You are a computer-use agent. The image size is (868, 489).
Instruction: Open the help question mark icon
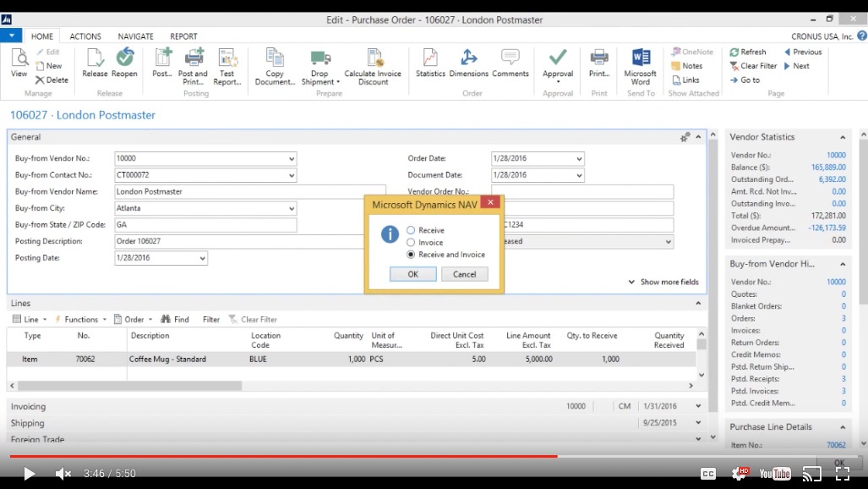click(x=862, y=36)
